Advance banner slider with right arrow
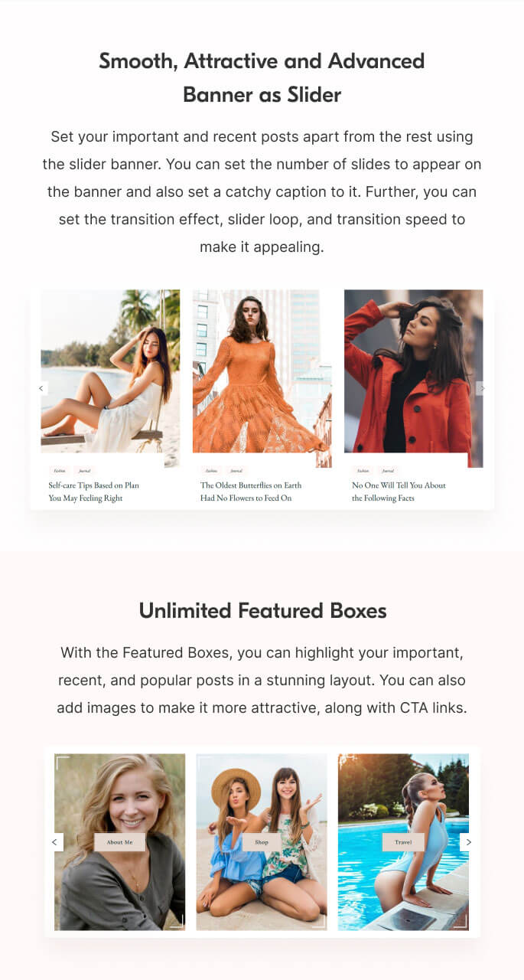 pyautogui.click(x=481, y=388)
